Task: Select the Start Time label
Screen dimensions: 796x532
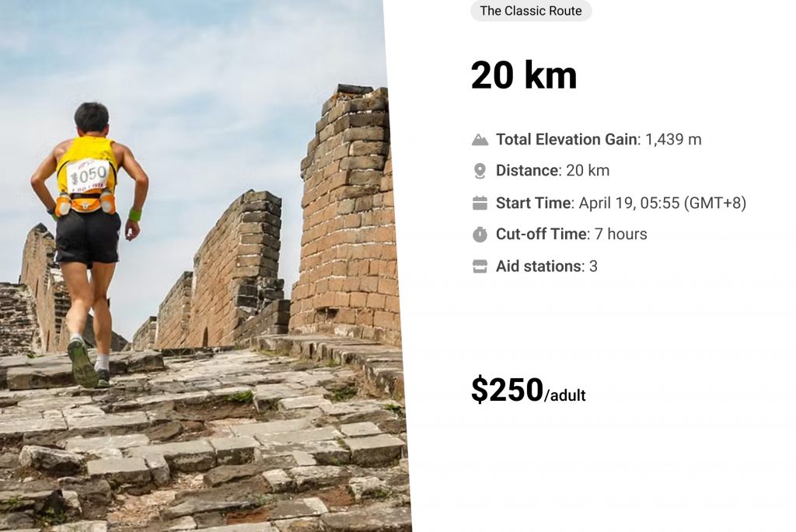Action: [x=533, y=203]
